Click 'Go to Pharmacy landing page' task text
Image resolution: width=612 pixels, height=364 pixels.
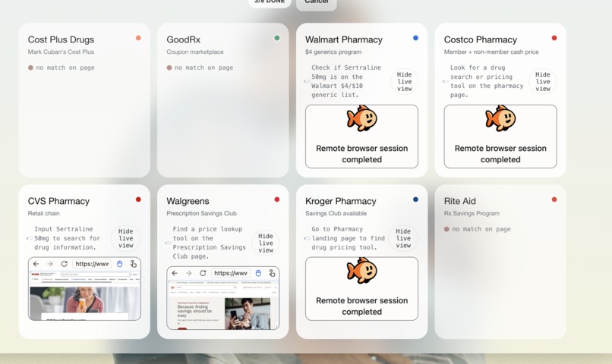click(349, 238)
